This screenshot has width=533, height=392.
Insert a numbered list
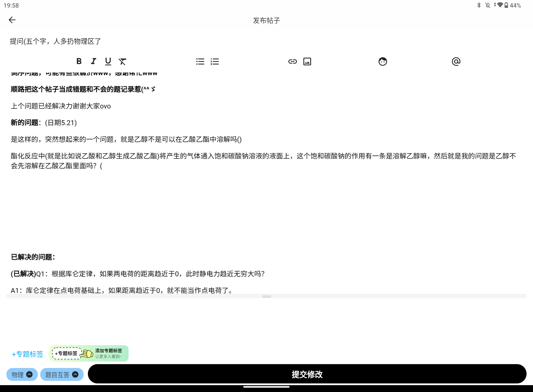[x=215, y=61]
